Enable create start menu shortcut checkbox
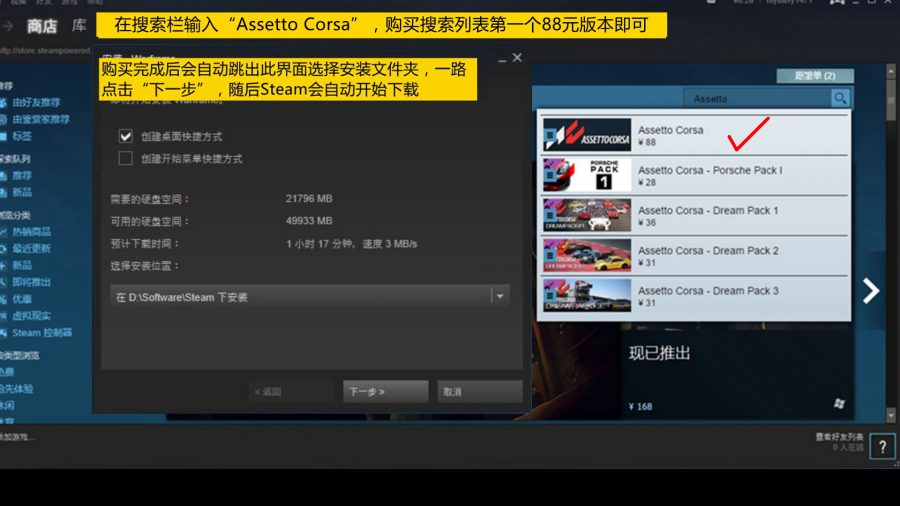 point(126,158)
